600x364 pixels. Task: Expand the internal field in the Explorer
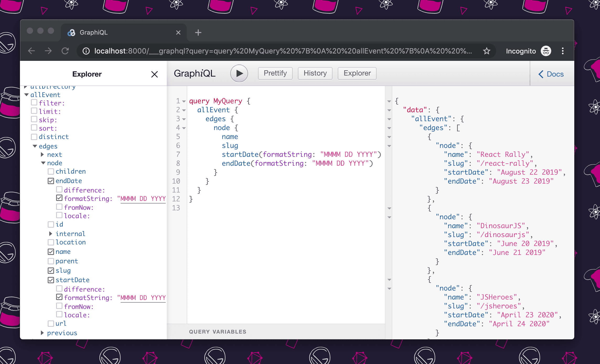point(51,234)
